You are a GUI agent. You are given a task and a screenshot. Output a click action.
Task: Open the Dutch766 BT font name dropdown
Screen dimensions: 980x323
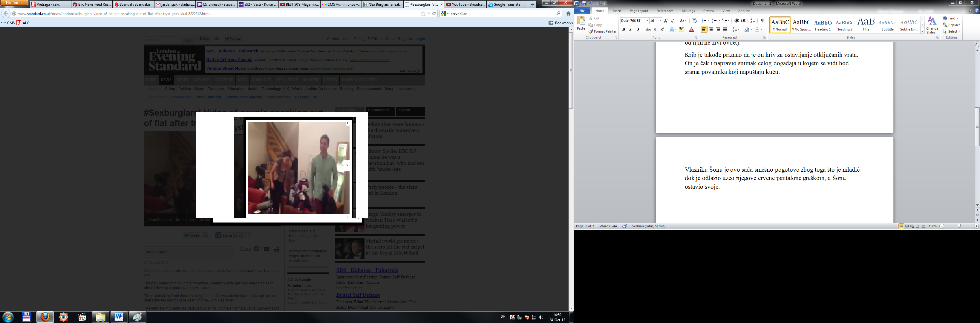(x=647, y=21)
